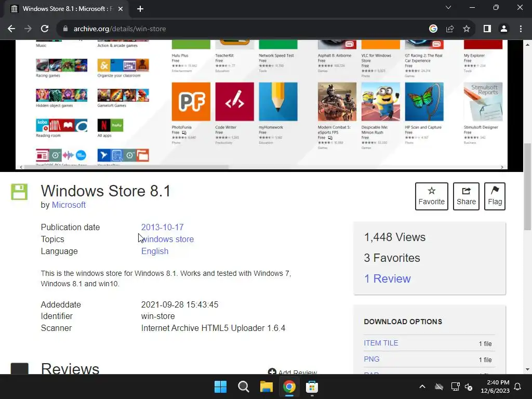Click the browser forward arrow
Viewport: 532px width, 399px height.
[x=28, y=29]
